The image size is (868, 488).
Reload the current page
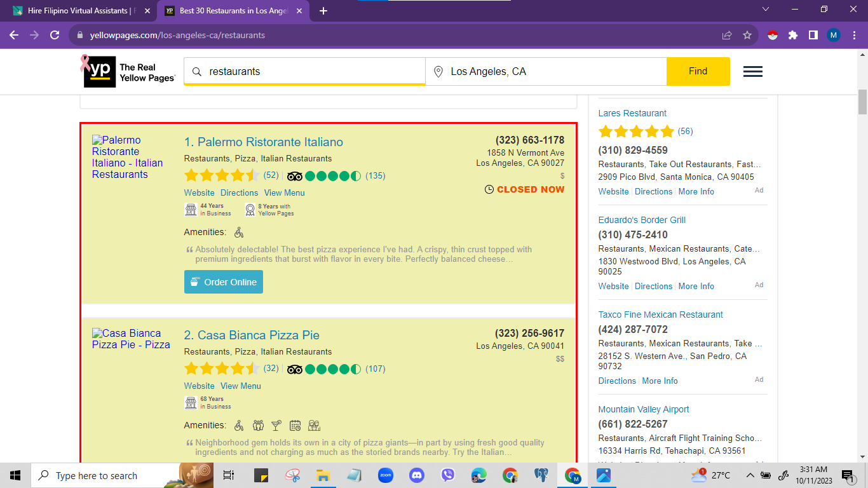point(55,35)
